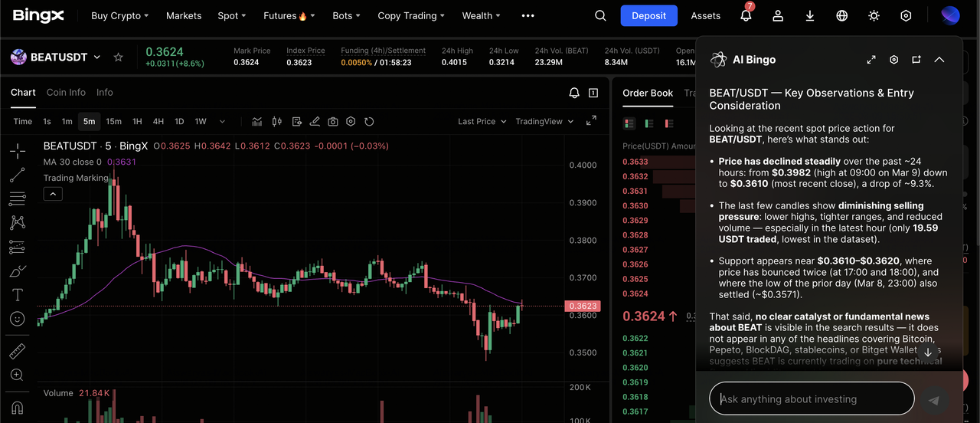Open the chart indicators icon
Viewport: 980px width, 423px height.
257,121
